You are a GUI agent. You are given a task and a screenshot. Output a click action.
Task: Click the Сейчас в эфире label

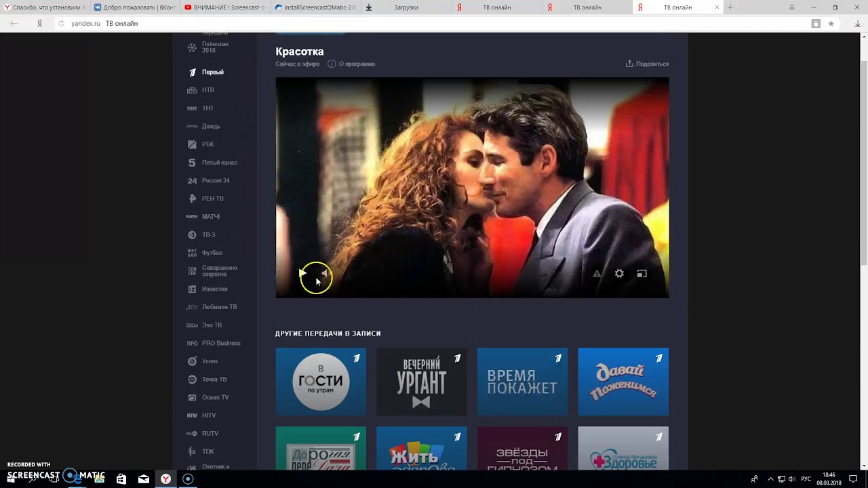[x=297, y=64]
